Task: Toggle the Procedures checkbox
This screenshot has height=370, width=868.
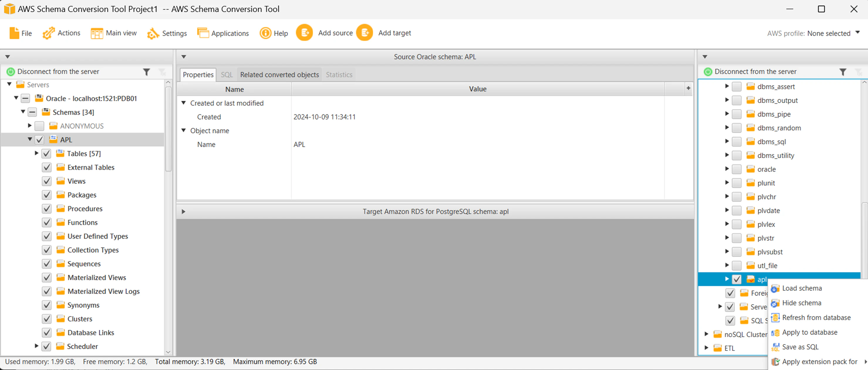Action: coord(47,209)
